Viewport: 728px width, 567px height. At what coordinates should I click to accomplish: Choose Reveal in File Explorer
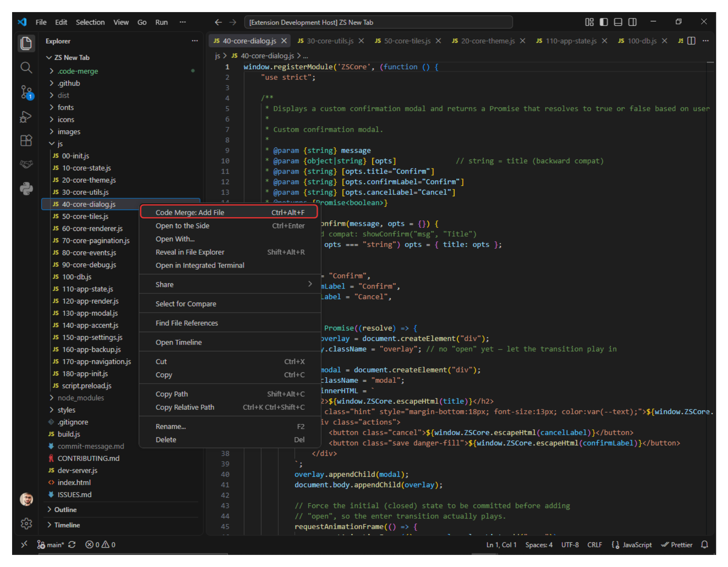tap(230, 252)
